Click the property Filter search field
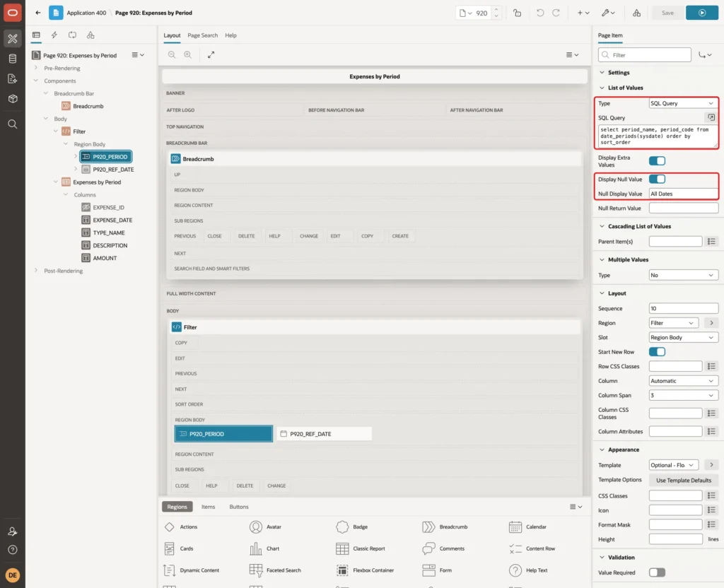 click(645, 55)
